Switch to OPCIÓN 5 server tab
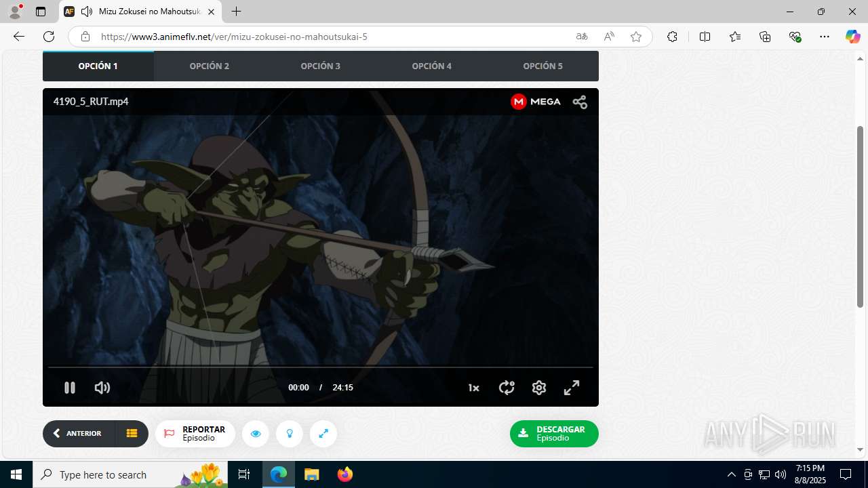Screen dimensions: 868x488 coord(543,66)
